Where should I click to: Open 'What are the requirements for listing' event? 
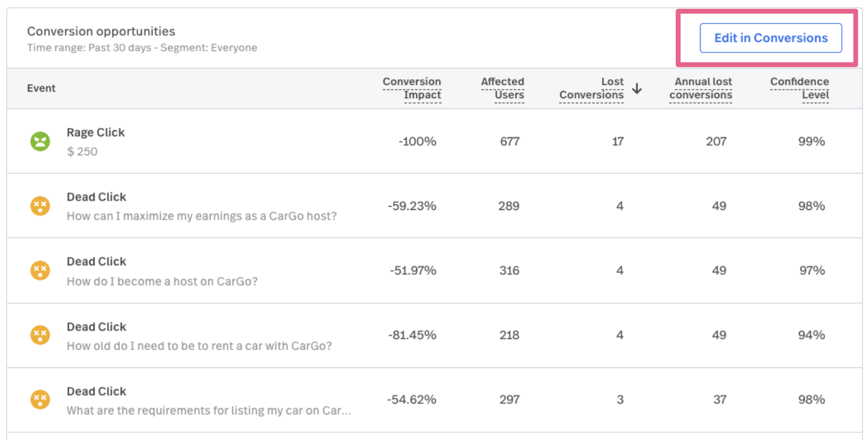pos(208,410)
